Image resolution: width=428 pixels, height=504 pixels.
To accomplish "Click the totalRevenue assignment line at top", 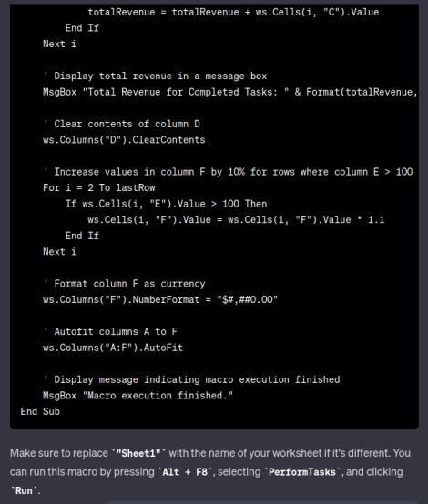I will point(233,12).
